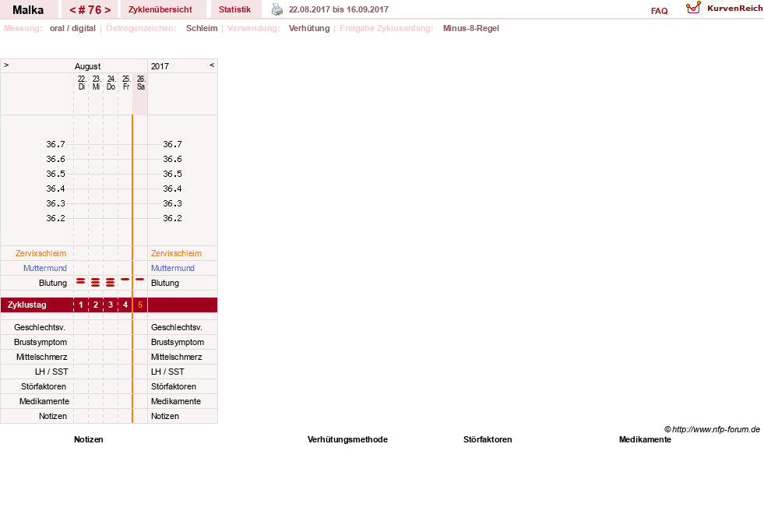Viewport: 764px width, 532px height.
Task: Click the left Mittelschmerz row label
Action: tap(41, 357)
